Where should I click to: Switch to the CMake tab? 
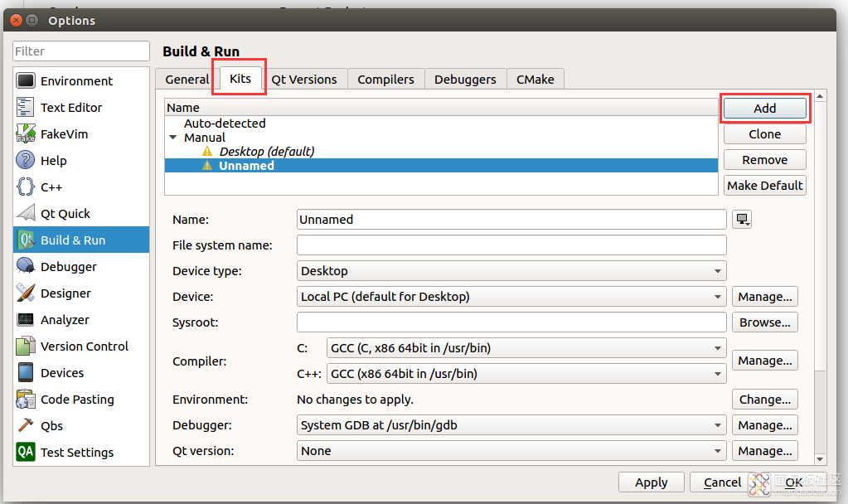(535, 80)
